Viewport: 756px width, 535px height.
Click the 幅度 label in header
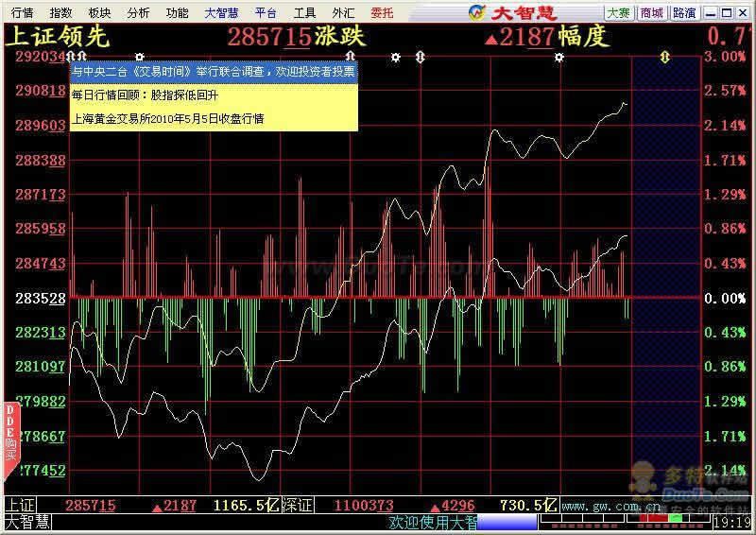pyautogui.click(x=584, y=37)
